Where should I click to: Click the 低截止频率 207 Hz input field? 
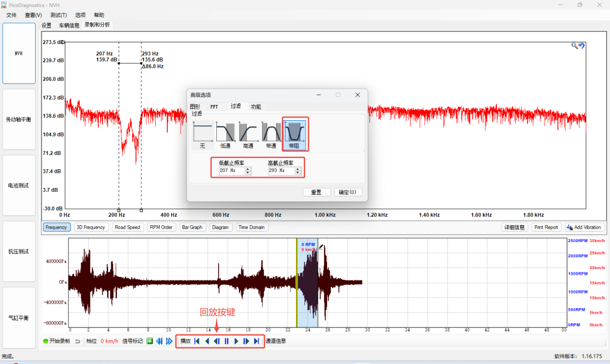click(232, 171)
